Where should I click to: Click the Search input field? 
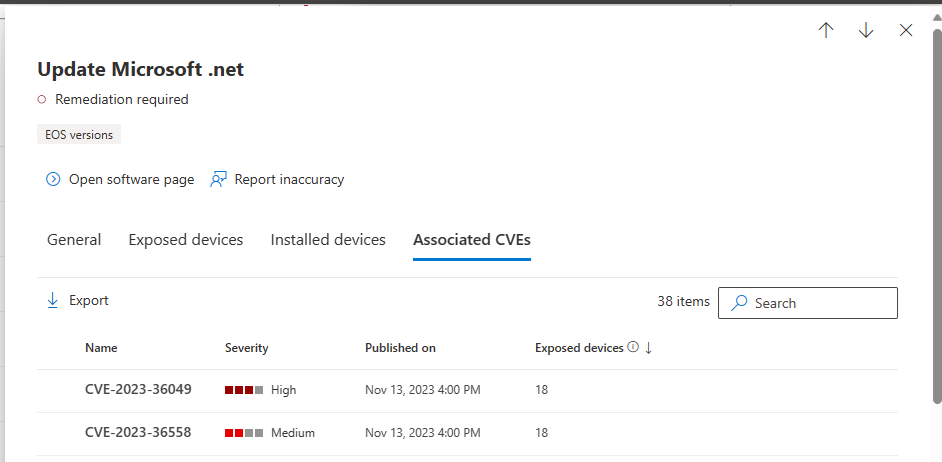pyautogui.click(x=808, y=303)
